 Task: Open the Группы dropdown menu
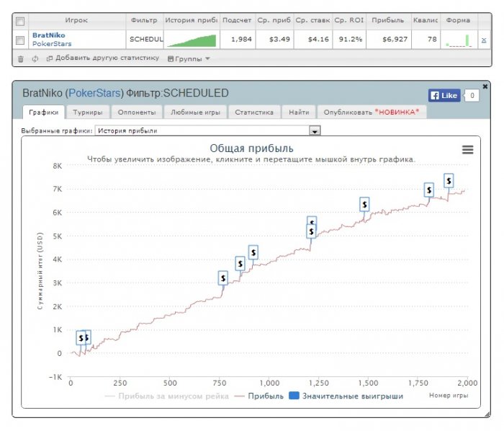click(189, 59)
